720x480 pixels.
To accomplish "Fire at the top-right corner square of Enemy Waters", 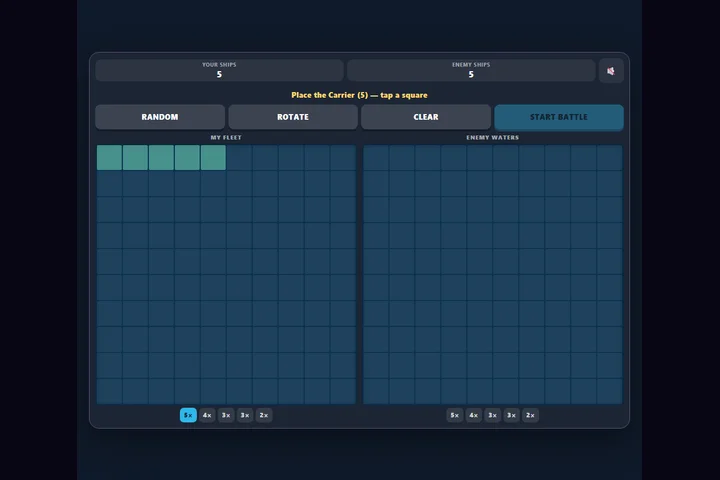I will (x=610, y=158).
